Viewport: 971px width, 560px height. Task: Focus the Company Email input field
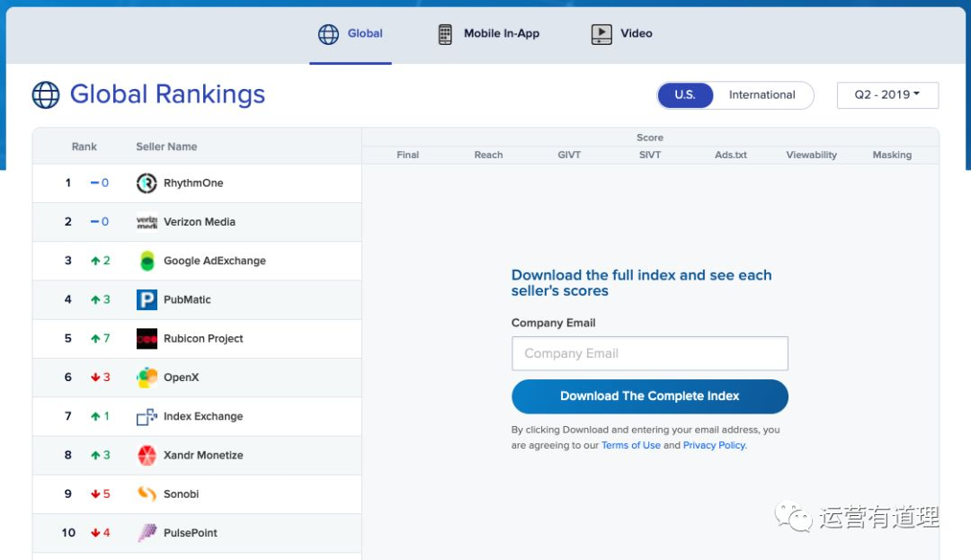650,353
